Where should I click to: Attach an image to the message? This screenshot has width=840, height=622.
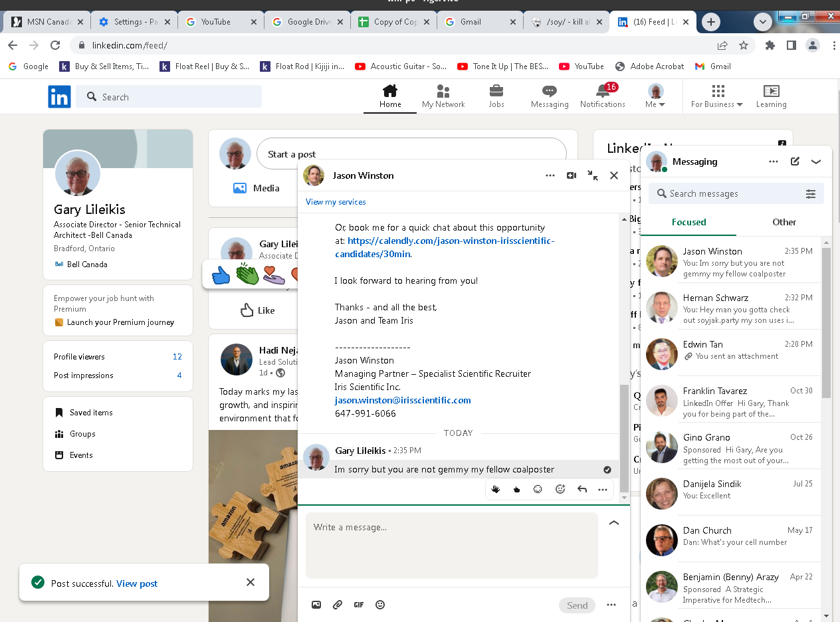(316, 605)
